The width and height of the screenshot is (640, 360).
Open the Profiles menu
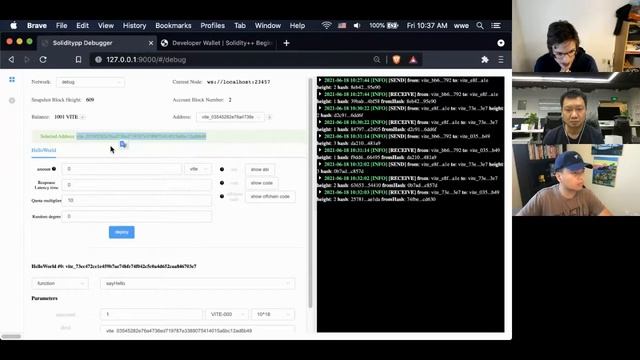[x=212, y=25]
